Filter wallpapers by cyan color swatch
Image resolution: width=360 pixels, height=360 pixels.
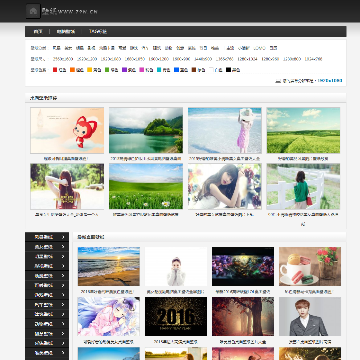159,70
